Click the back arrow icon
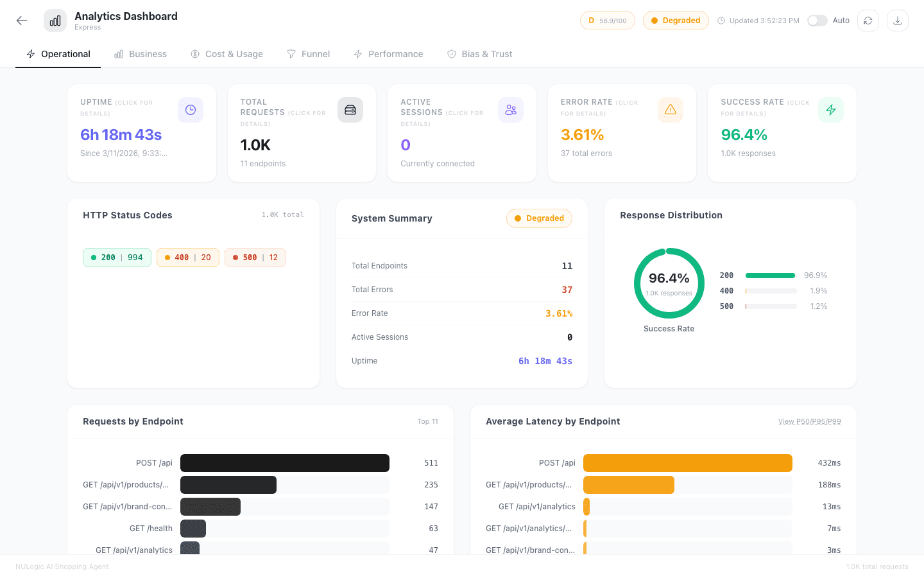 point(22,21)
